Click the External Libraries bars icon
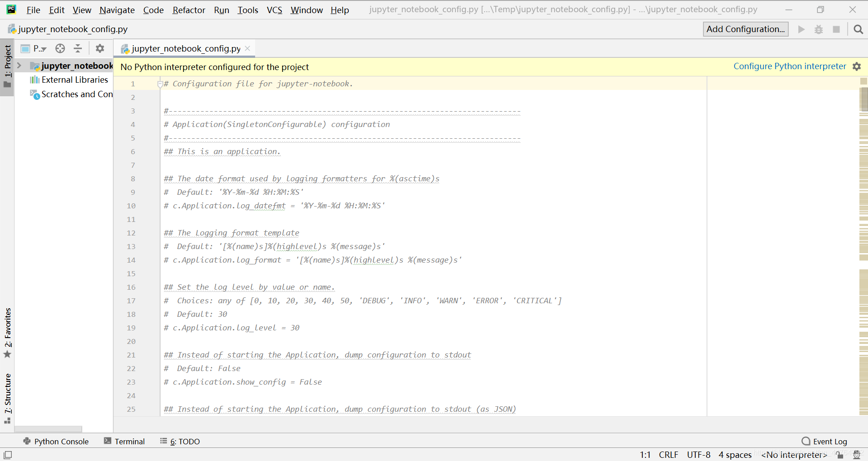Viewport: 868px width, 461px height. (35, 80)
